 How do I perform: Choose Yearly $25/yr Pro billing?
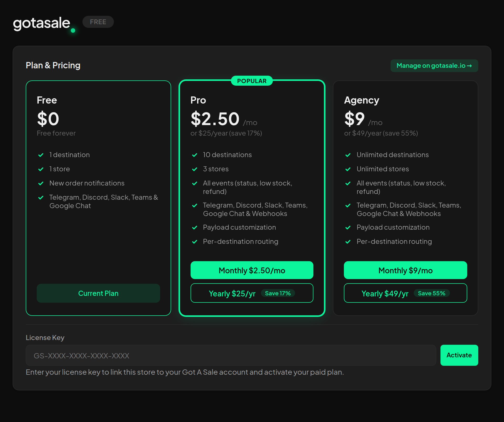251,293
